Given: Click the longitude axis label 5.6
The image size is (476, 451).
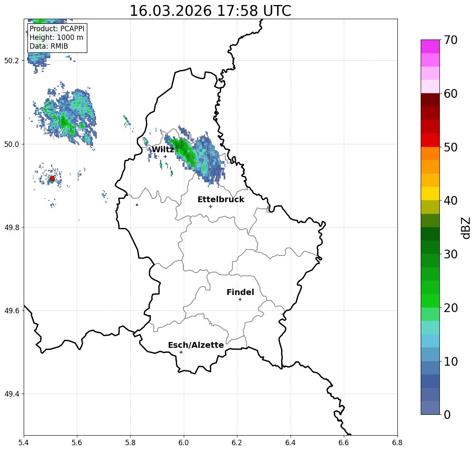Looking at the screenshot, I should click(77, 443).
